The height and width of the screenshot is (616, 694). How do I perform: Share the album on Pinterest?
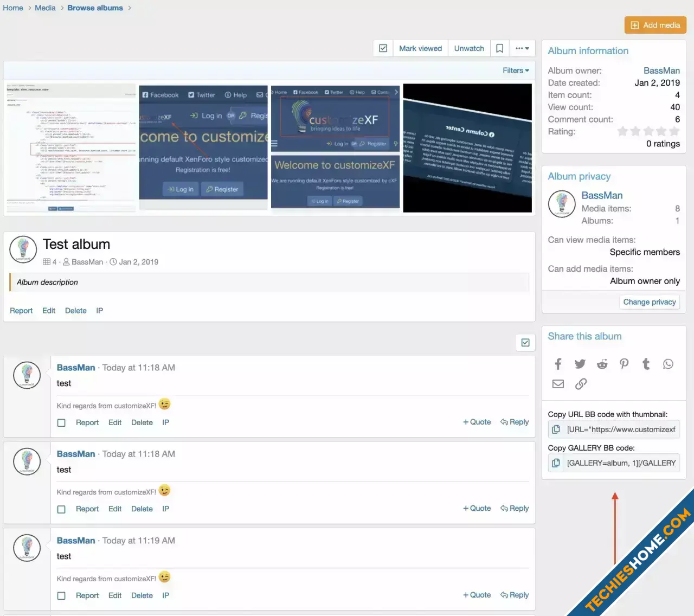(x=624, y=364)
